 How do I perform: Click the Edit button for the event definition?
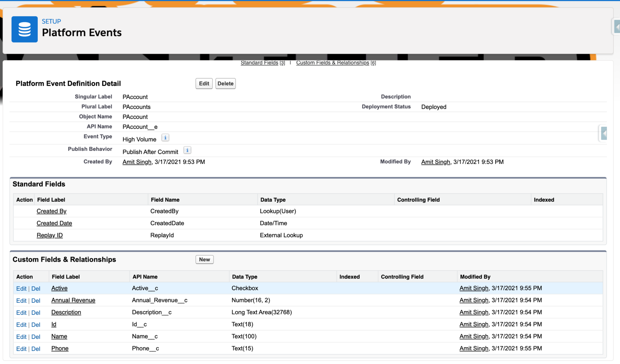click(x=204, y=83)
